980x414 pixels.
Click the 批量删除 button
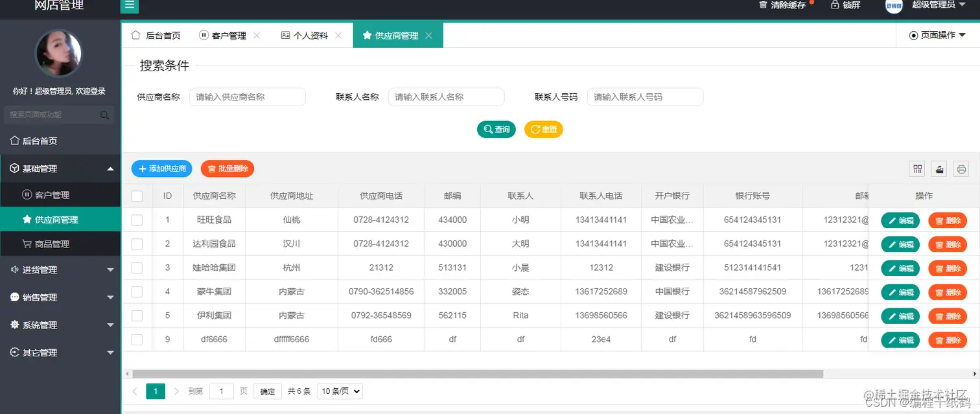(x=227, y=168)
